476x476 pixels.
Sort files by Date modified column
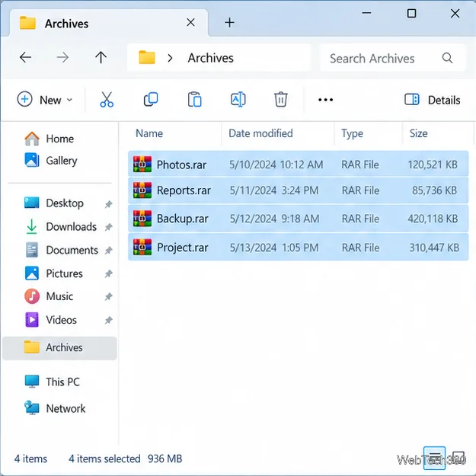pos(260,133)
